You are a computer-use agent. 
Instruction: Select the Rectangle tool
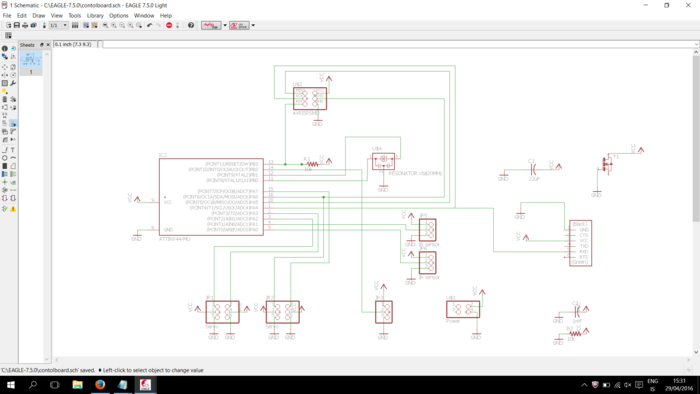tap(4, 166)
